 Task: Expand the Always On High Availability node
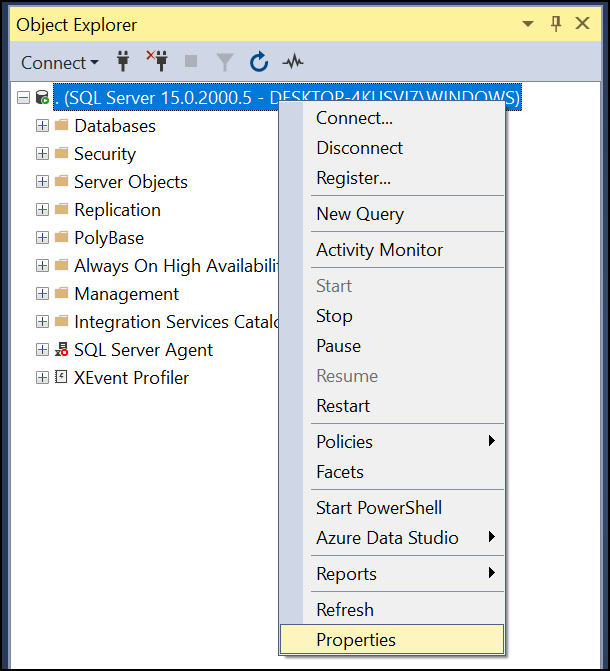pyautogui.click(x=42, y=266)
